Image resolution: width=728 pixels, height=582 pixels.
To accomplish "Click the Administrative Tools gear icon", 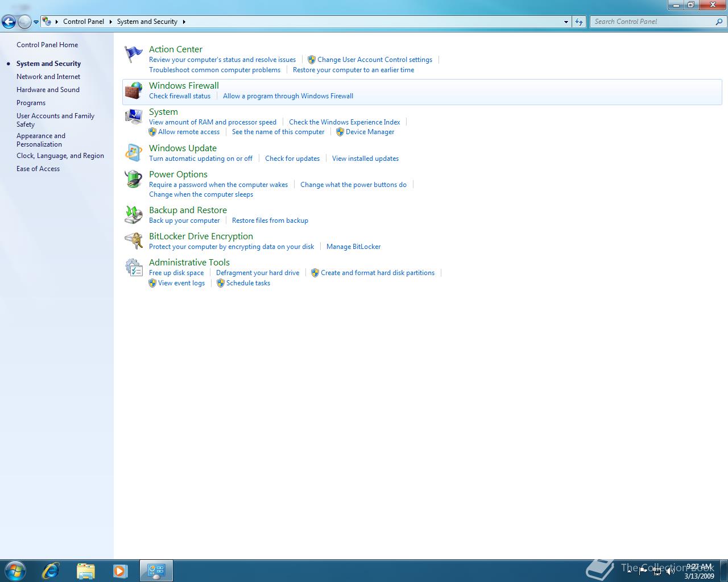I will pyautogui.click(x=134, y=267).
